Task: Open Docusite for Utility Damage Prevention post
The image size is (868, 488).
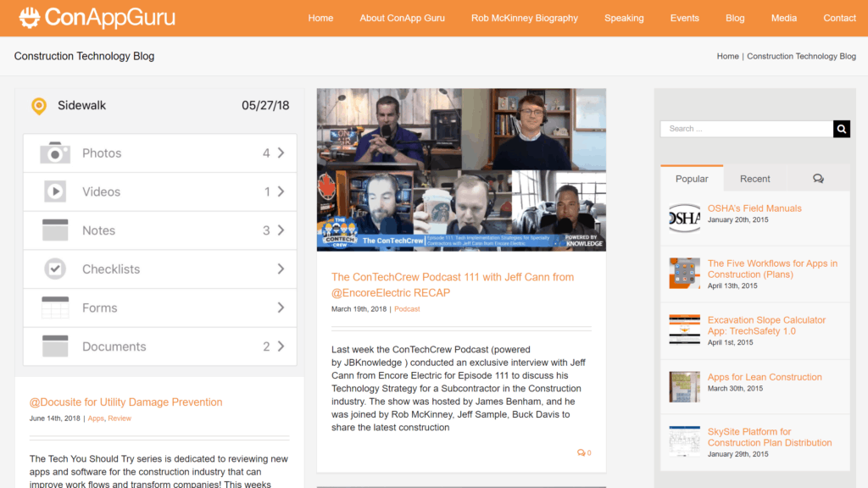Action: click(x=125, y=402)
